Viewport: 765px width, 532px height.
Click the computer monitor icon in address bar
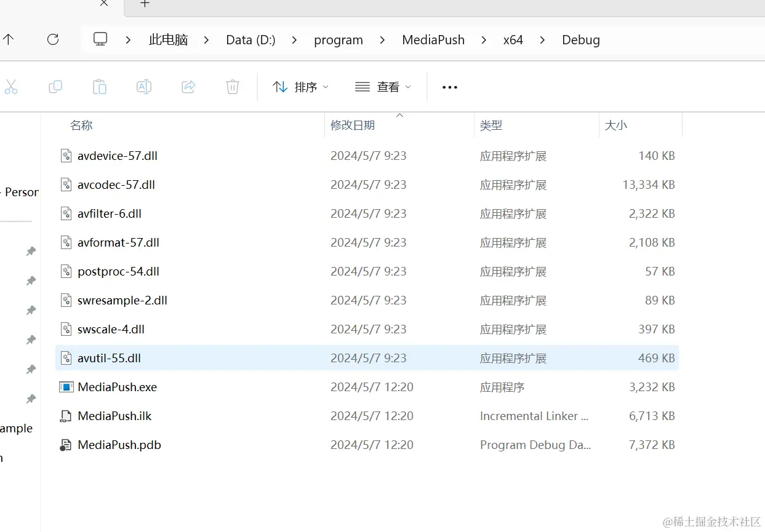click(100, 39)
